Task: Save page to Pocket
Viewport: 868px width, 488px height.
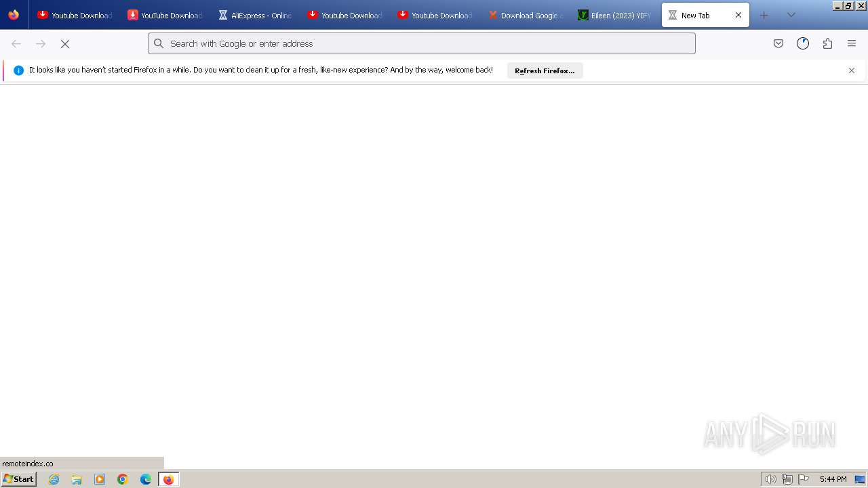Action: coord(778,43)
